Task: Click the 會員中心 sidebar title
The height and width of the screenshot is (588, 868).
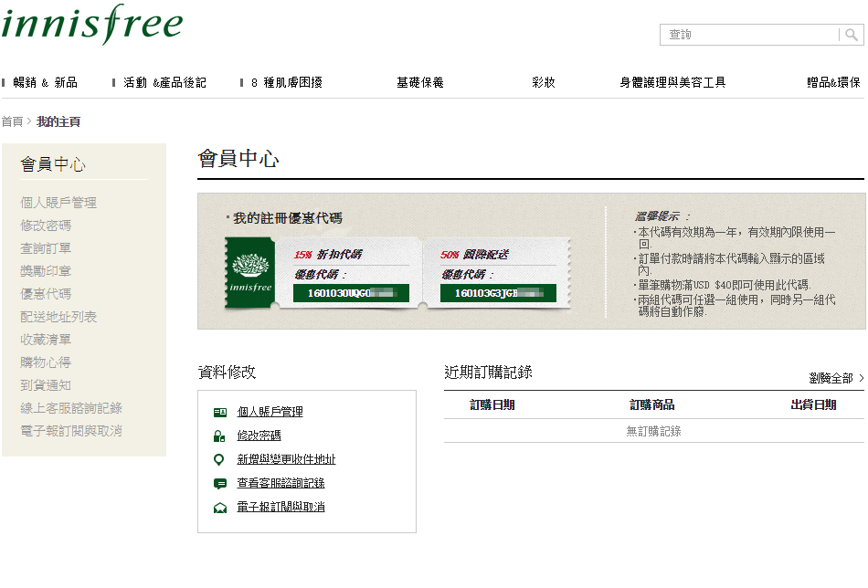Action: 53,164
